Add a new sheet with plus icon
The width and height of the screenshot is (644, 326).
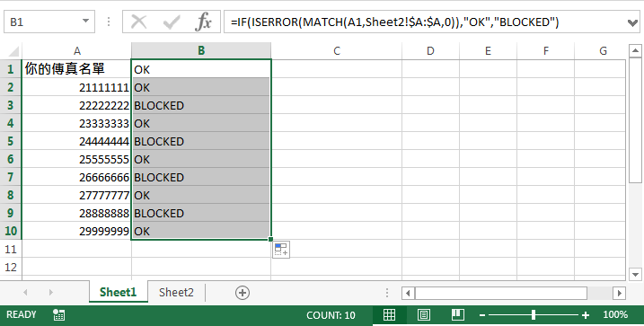click(243, 293)
